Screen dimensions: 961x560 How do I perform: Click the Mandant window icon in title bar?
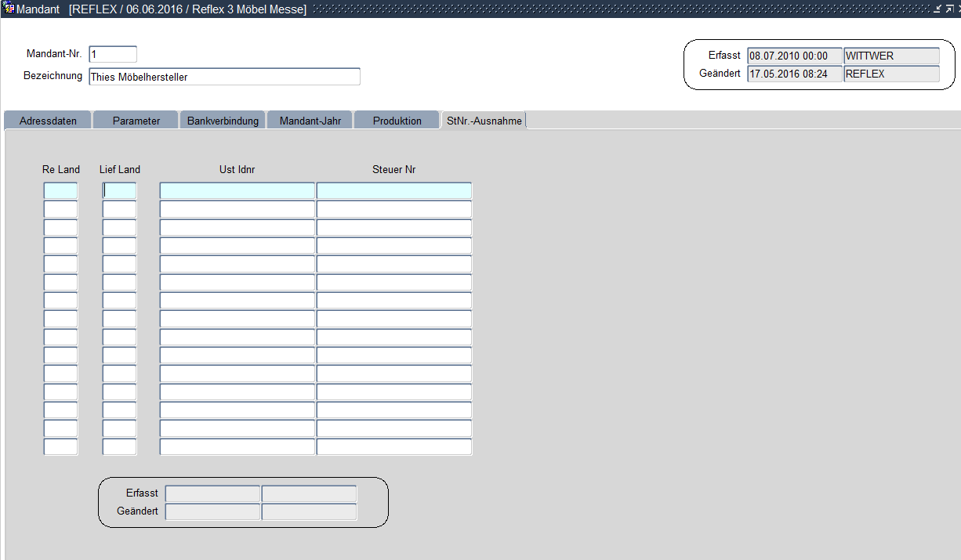9,9
